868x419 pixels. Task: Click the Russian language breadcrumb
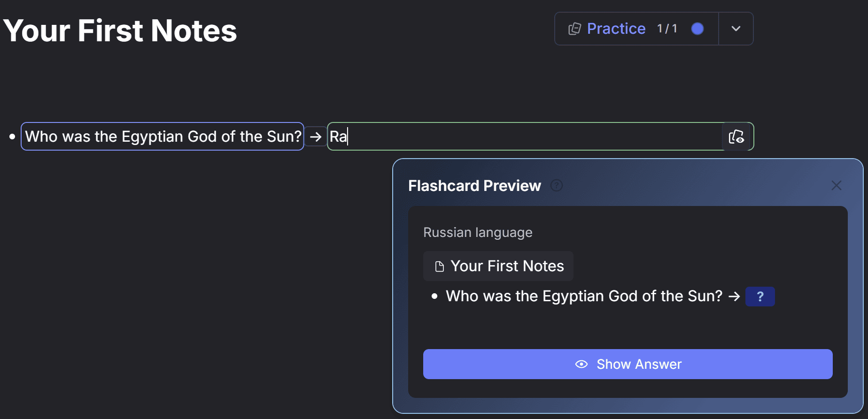[478, 232]
